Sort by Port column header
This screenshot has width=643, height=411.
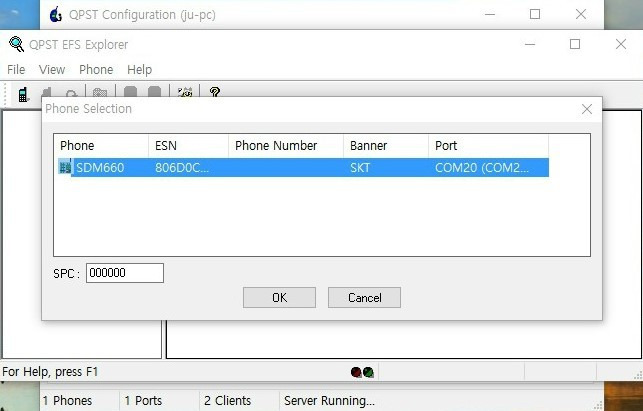pos(488,146)
